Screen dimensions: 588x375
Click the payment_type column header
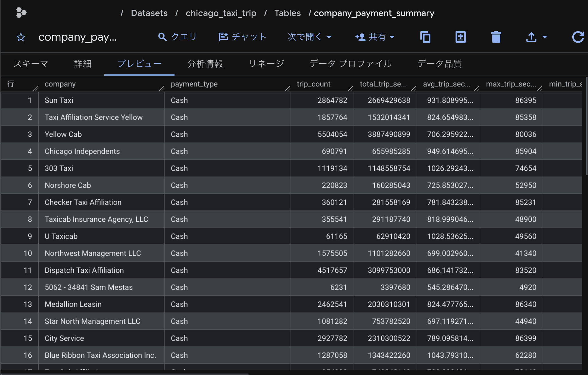pos(194,84)
